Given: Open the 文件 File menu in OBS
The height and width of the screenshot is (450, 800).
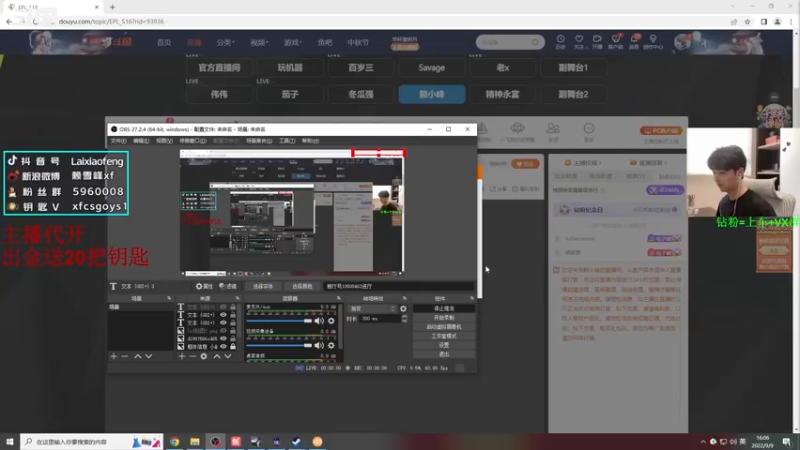Looking at the screenshot, I should [118, 141].
